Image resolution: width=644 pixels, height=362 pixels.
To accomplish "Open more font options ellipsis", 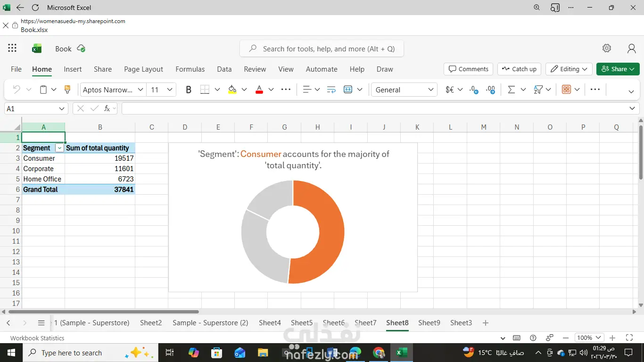I will pyautogui.click(x=286, y=90).
